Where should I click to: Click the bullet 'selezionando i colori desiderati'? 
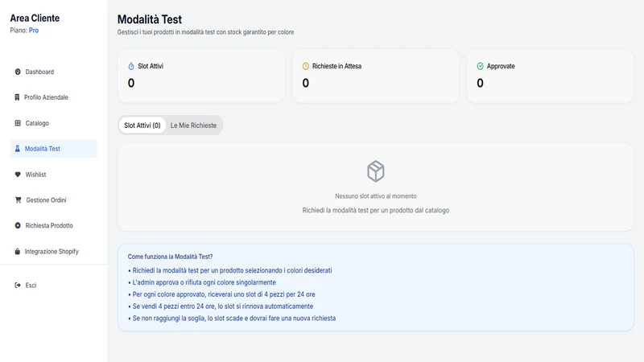point(230,270)
